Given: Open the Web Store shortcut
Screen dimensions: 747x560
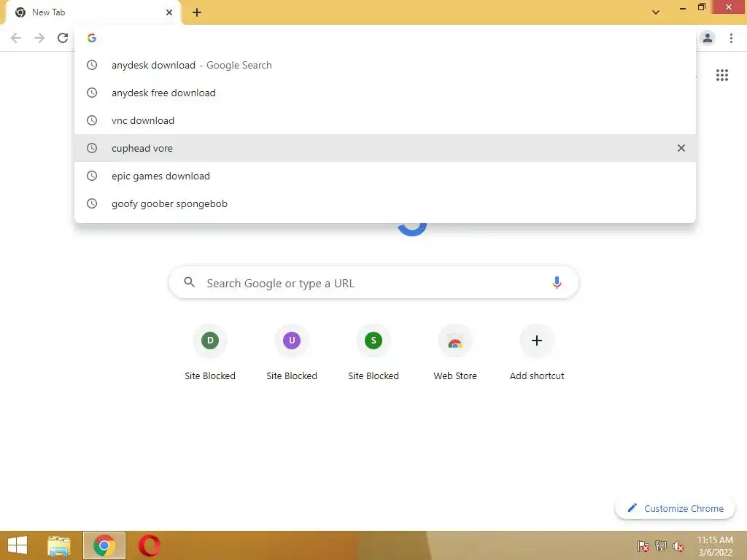Looking at the screenshot, I should (455, 352).
